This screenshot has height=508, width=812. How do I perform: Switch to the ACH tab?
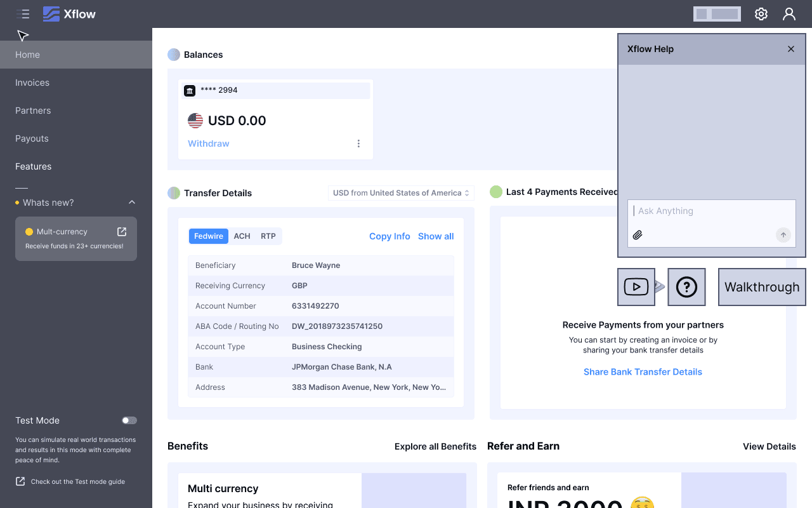242,236
